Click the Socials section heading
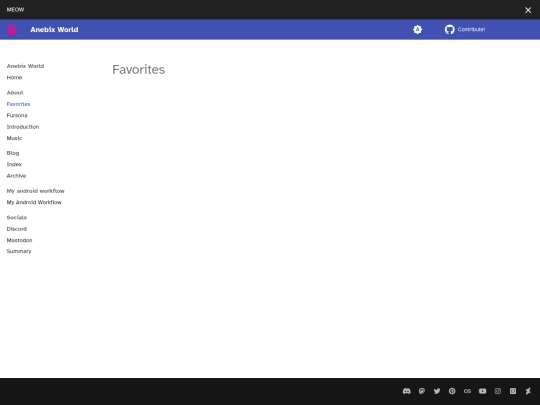Image resolution: width=540 pixels, height=405 pixels. click(17, 217)
